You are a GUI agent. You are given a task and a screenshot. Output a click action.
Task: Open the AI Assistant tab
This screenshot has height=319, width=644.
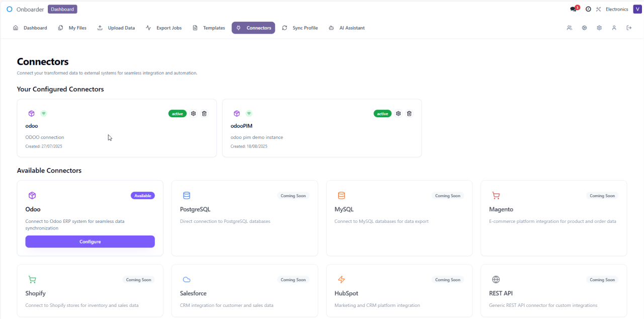(347, 28)
